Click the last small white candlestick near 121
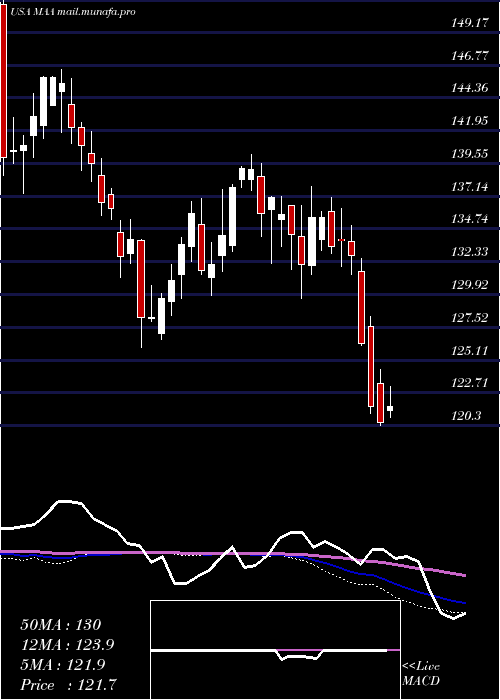The height and width of the screenshot is (700, 500). 390,408
